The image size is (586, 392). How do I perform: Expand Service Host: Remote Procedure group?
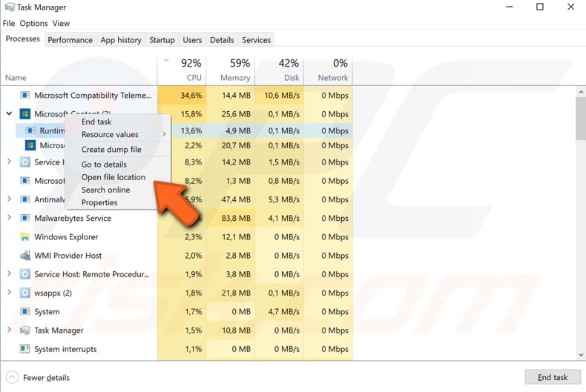tap(9, 273)
